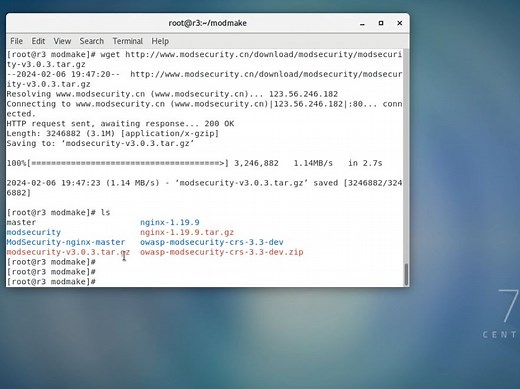Click 'owasp-modsecurity-crs-3.3-dev.zip' file name
Image resolution: width=520 pixels, height=389 pixels.
222,252
